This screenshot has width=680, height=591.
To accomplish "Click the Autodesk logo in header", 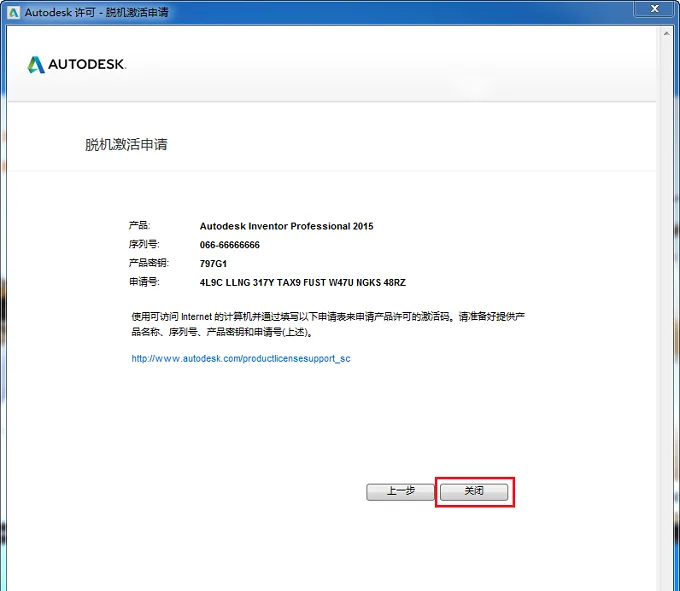I will pyautogui.click(x=77, y=65).
